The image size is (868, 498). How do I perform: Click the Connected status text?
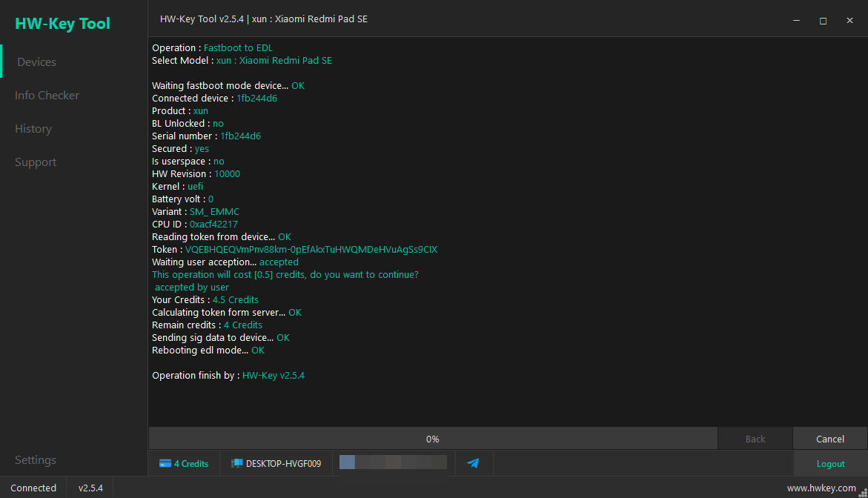[x=33, y=488]
